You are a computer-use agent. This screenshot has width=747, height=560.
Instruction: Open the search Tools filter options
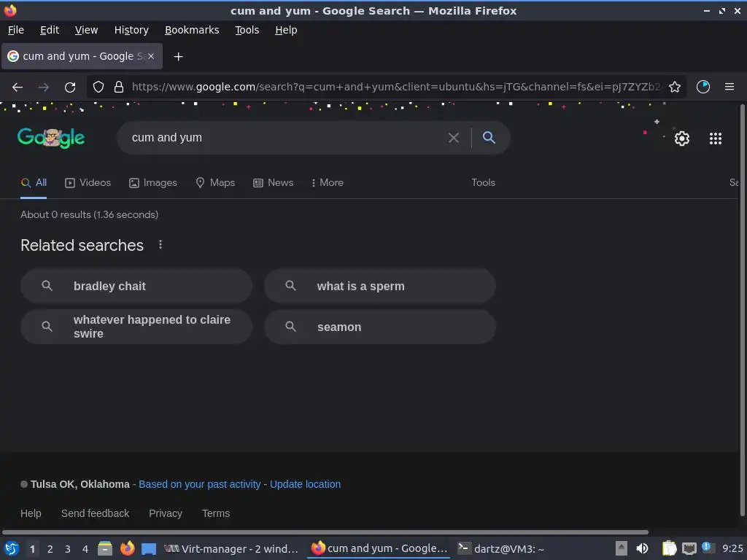[x=483, y=183]
